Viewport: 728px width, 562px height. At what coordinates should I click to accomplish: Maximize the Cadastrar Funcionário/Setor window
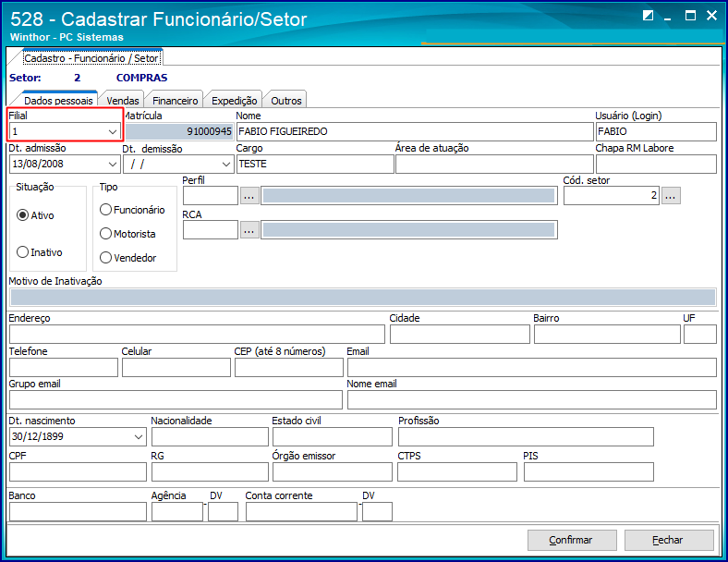(x=690, y=16)
